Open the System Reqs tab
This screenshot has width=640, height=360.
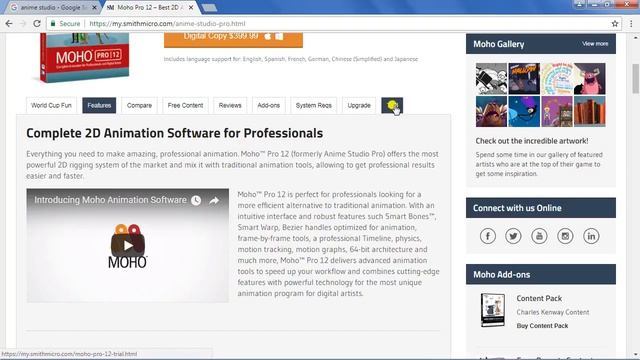(313, 105)
